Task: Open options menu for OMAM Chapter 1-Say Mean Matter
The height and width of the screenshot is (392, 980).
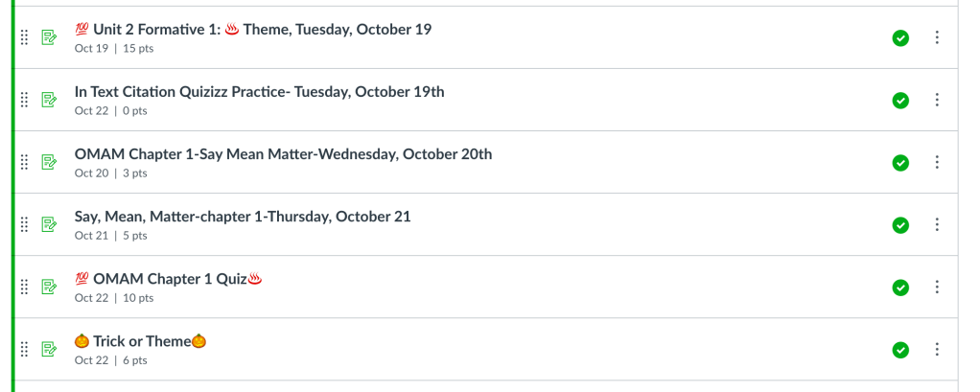Action: tap(937, 162)
